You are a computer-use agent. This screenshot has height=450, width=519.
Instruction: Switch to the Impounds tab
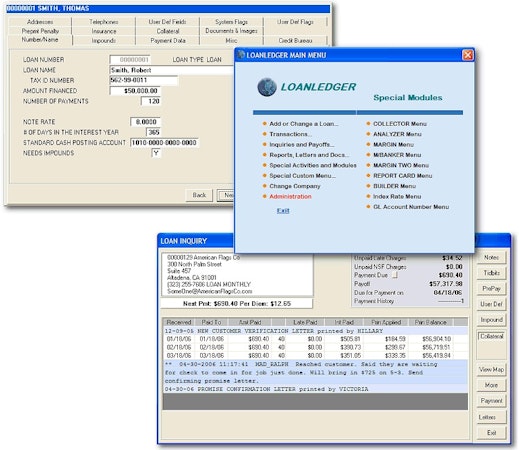click(104, 40)
